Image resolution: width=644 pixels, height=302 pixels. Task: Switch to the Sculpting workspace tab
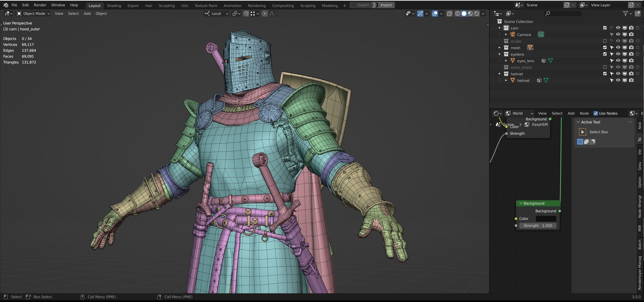[x=166, y=5]
